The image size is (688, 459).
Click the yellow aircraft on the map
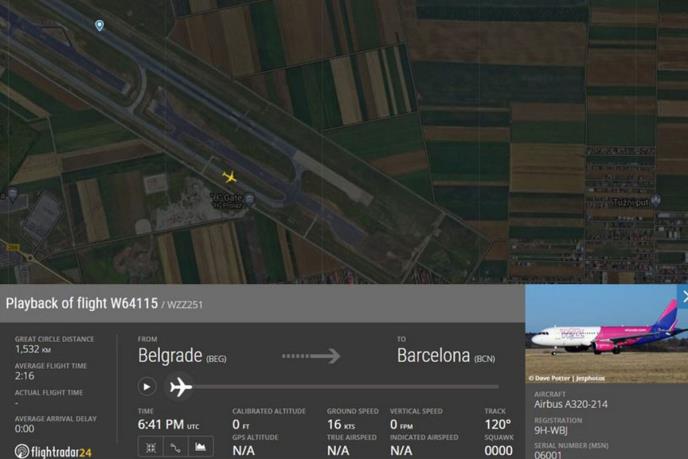pos(229,177)
